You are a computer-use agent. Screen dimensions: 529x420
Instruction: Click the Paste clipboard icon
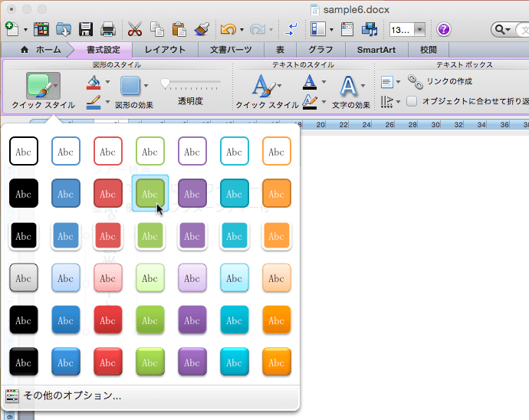tap(179, 29)
